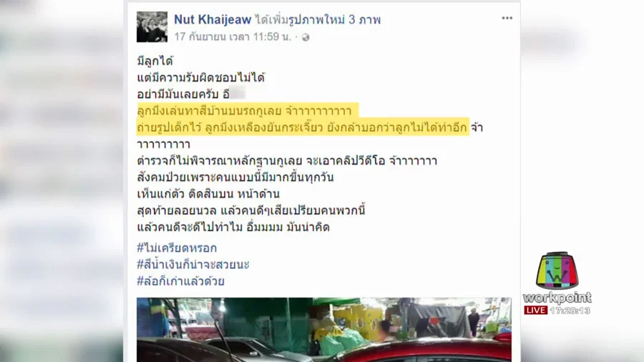This screenshot has width=644, height=362.
Task: Click the line beginning สังคมป่วยเพราะคนแบบนี้
Action: click(235, 177)
